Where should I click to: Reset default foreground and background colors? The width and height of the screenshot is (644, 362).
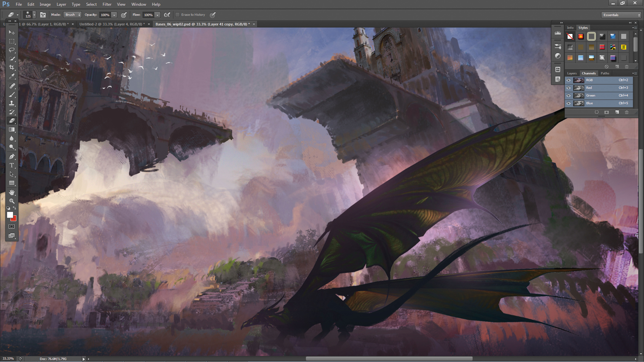(9, 208)
